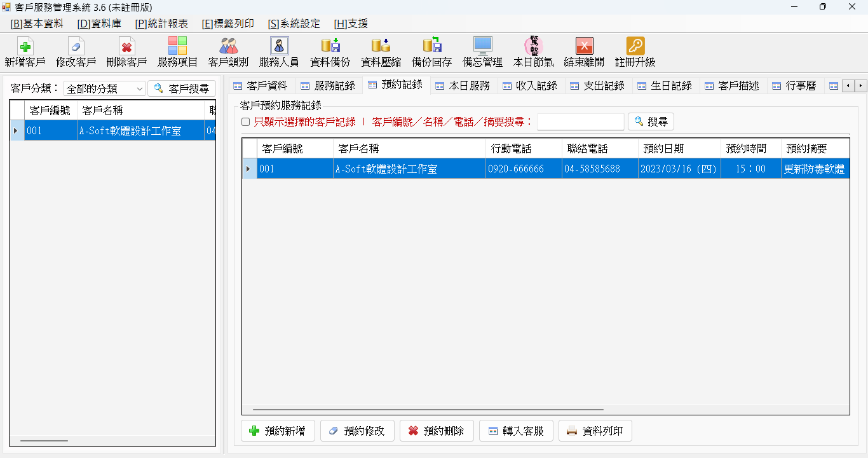
Task: Click the 客戶搜尋 magnifier button
Action: pyautogui.click(x=182, y=88)
